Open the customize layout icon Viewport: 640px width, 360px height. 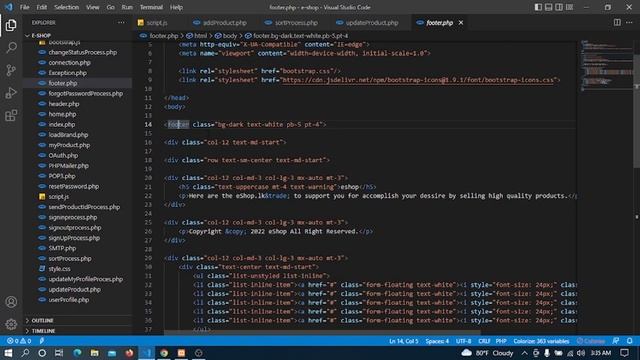tap(569, 7)
